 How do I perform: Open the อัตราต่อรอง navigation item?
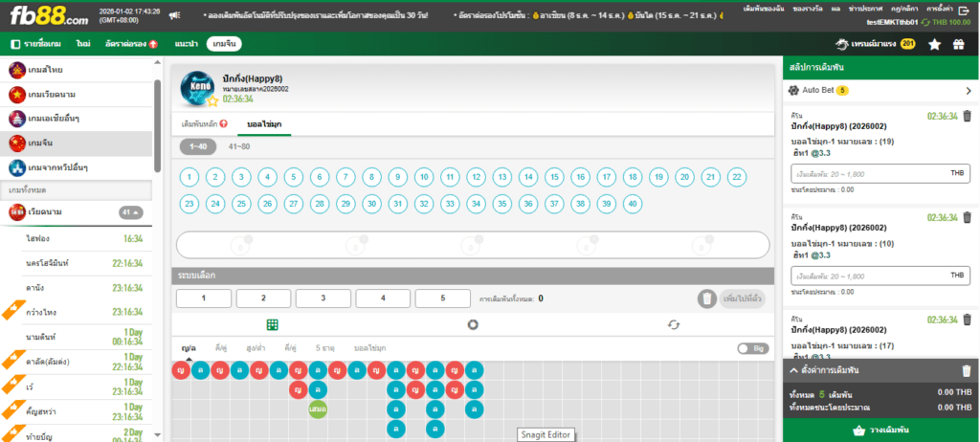131,44
